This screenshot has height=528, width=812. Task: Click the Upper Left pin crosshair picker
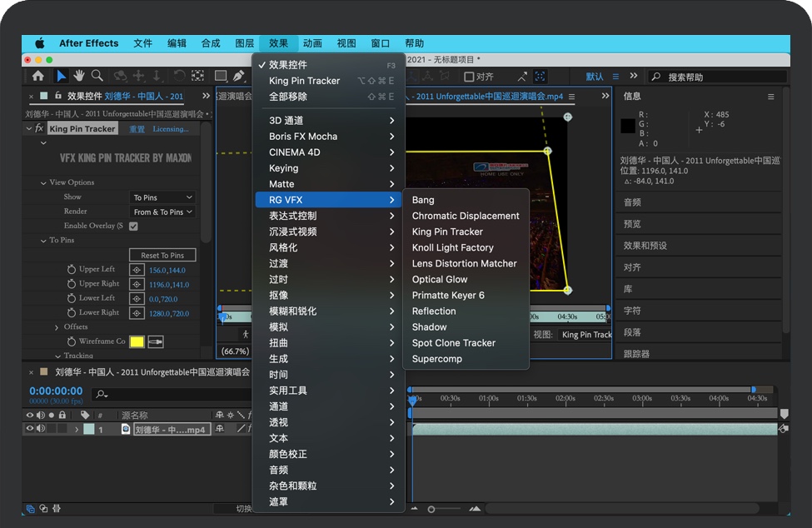[137, 270]
